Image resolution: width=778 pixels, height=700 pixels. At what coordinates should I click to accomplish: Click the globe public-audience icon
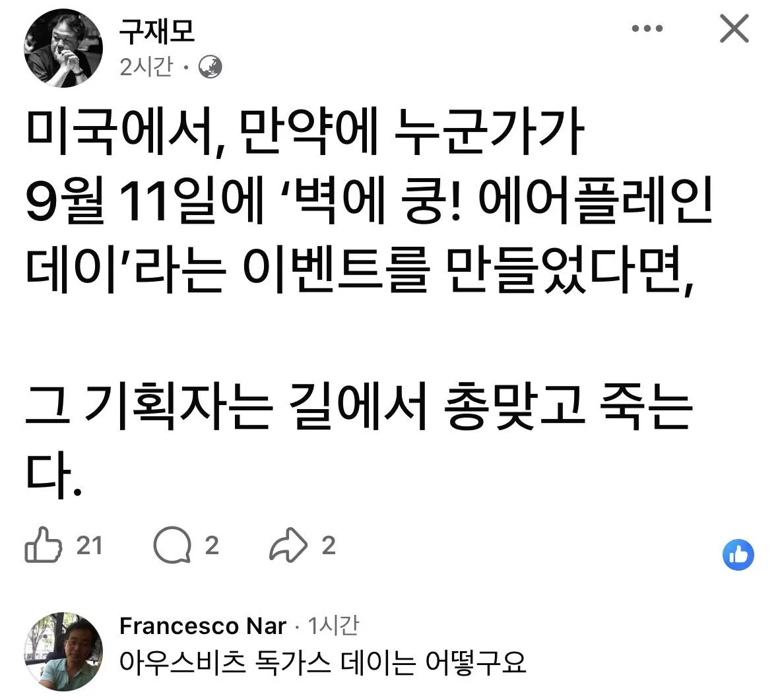coord(211,67)
